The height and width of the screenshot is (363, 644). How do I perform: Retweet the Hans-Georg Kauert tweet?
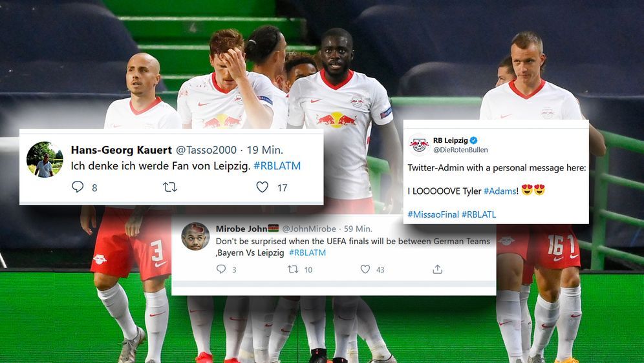170,187
